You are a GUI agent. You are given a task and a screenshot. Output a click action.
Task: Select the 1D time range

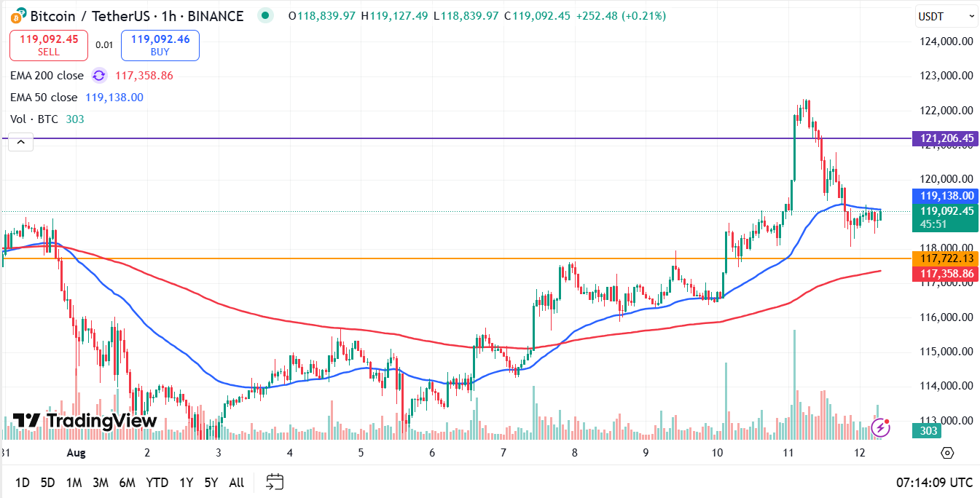[23, 482]
